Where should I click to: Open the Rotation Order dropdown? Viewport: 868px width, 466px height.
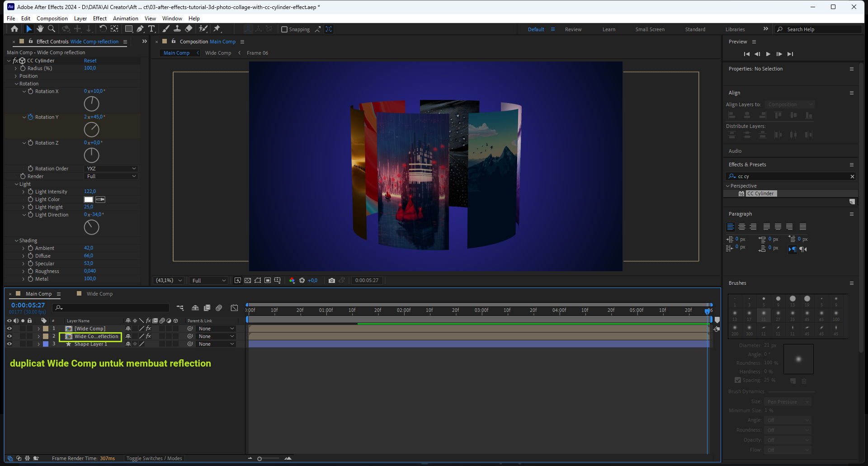pyautogui.click(x=111, y=169)
